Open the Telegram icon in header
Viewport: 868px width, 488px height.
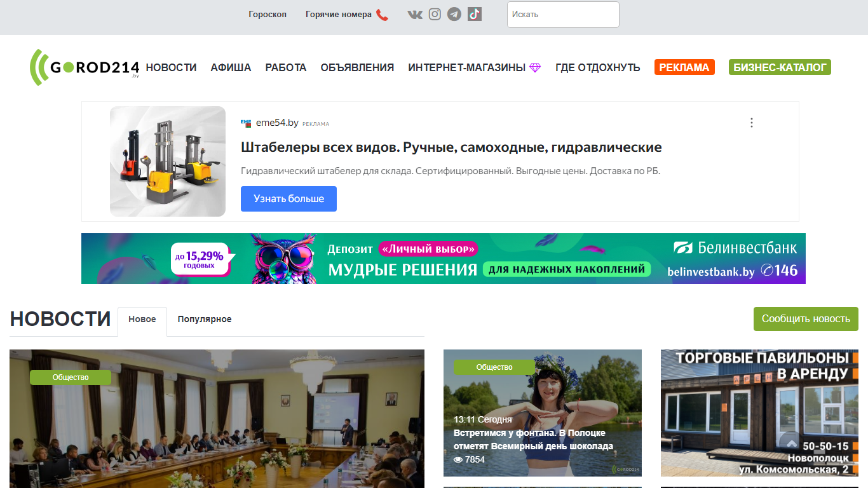(x=454, y=14)
